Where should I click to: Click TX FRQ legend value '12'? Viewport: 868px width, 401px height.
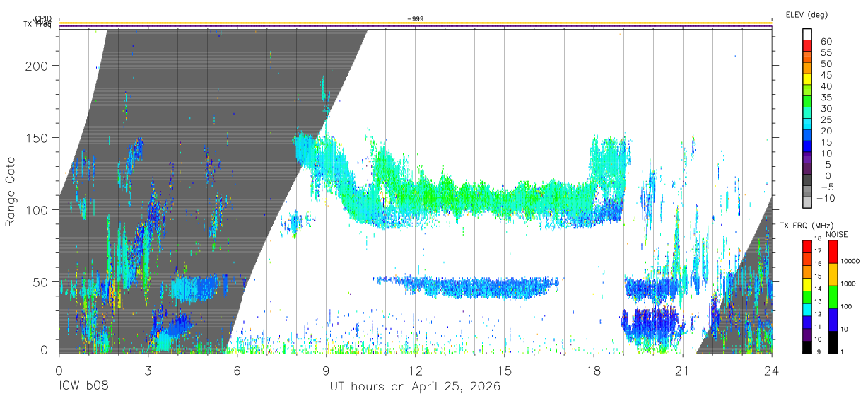(817, 314)
